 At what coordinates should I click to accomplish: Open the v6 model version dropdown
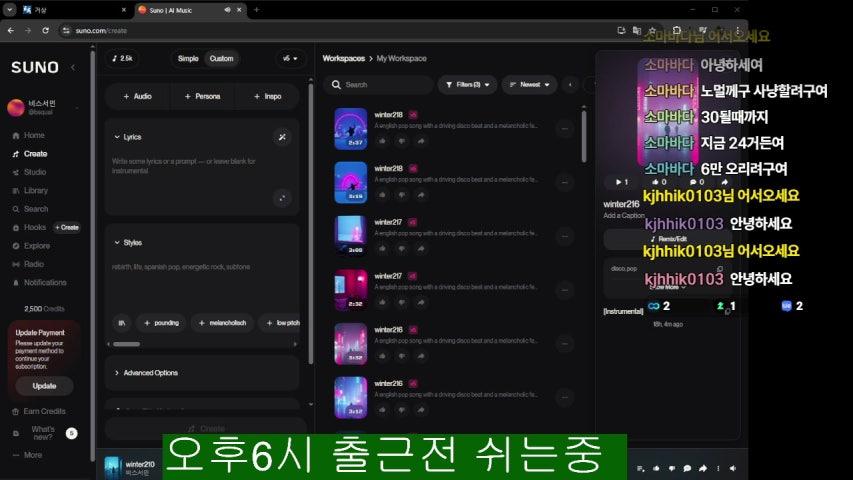[290, 58]
